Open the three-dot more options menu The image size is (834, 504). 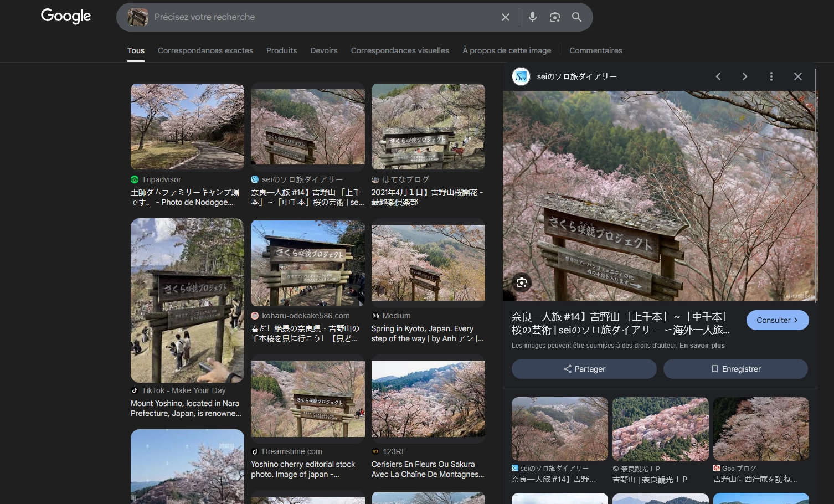click(771, 76)
